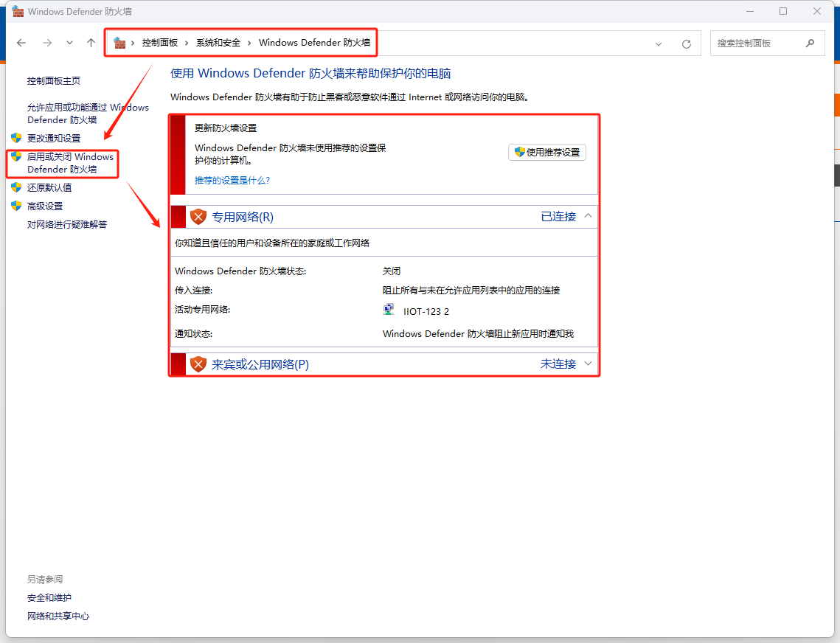840x643 pixels.
Task: Click Windows Defender 防火墙 breadcrumb segment
Action: click(x=314, y=43)
